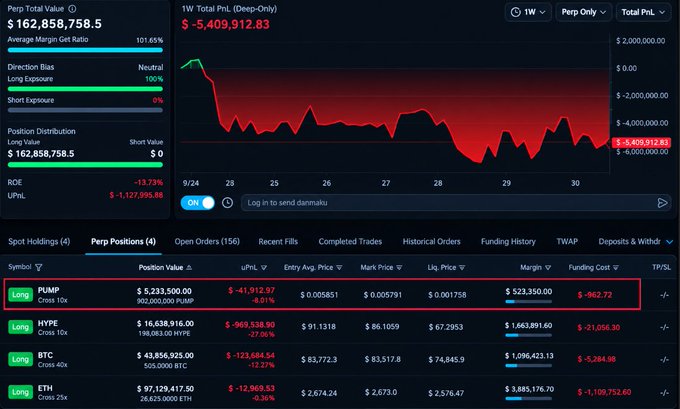Toggle the danmaku ON switch off
This screenshot has height=409, width=680.
pyautogui.click(x=198, y=203)
